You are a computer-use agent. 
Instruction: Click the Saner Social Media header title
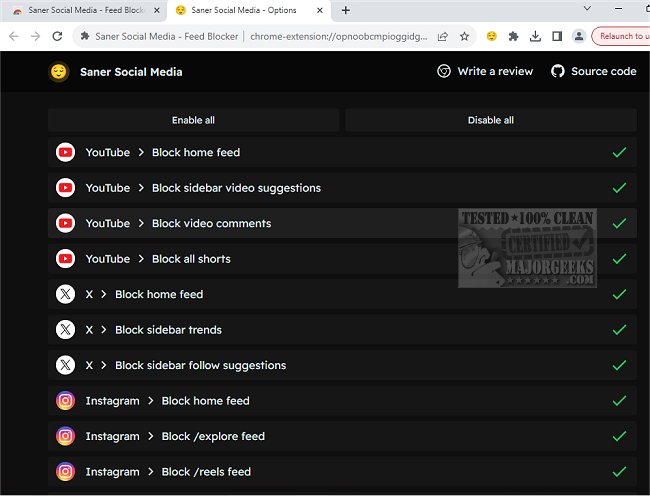[x=131, y=72]
